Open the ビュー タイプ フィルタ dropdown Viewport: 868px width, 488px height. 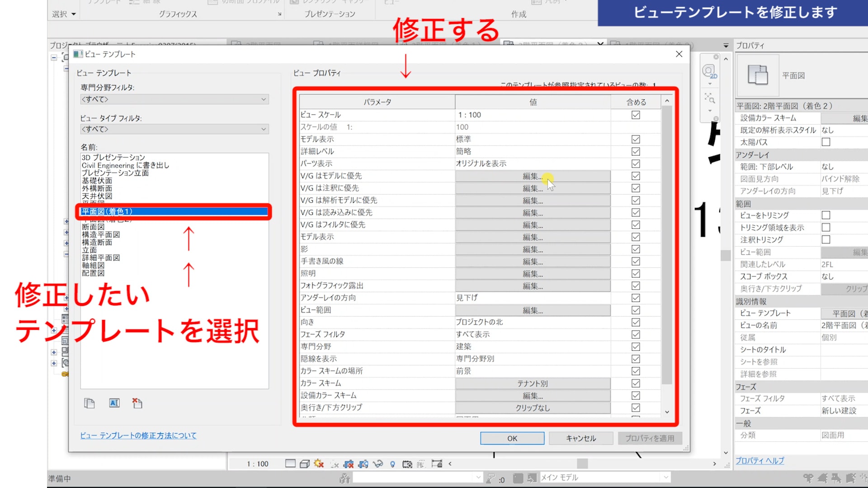pyautogui.click(x=175, y=129)
